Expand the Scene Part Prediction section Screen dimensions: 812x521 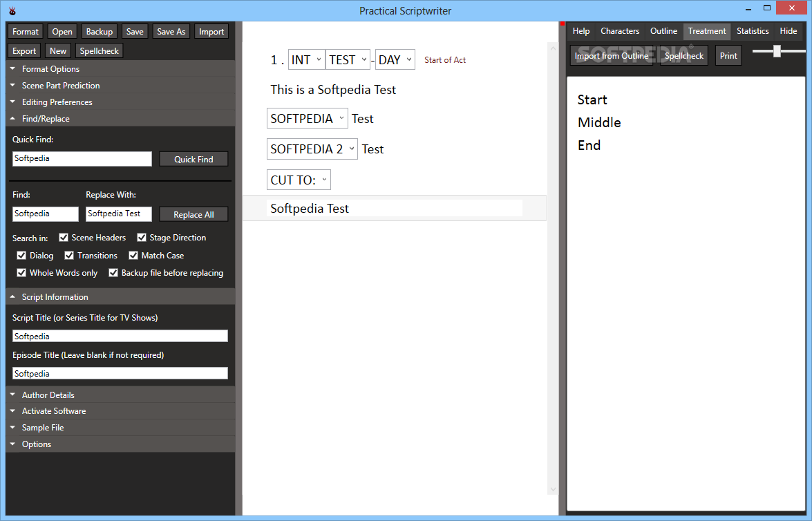120,86
